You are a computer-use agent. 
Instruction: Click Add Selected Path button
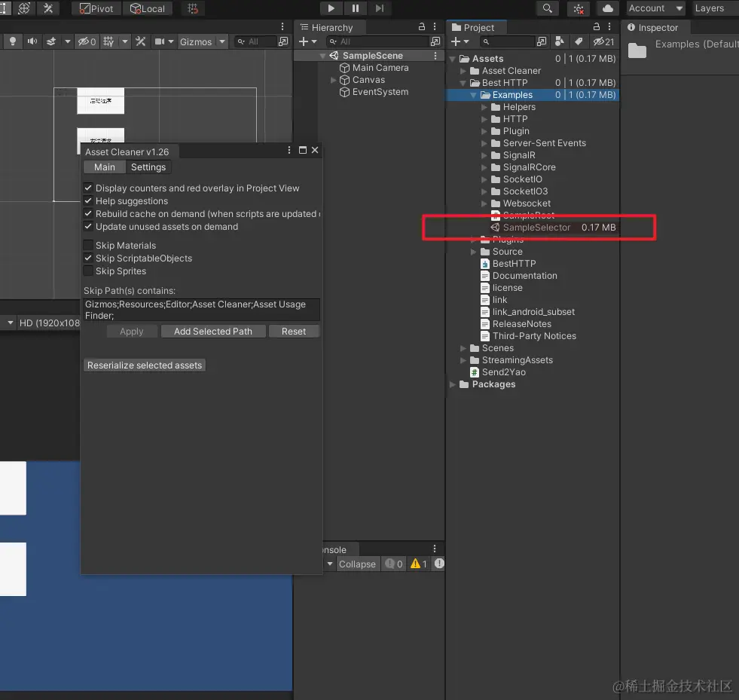coord(213,331)
